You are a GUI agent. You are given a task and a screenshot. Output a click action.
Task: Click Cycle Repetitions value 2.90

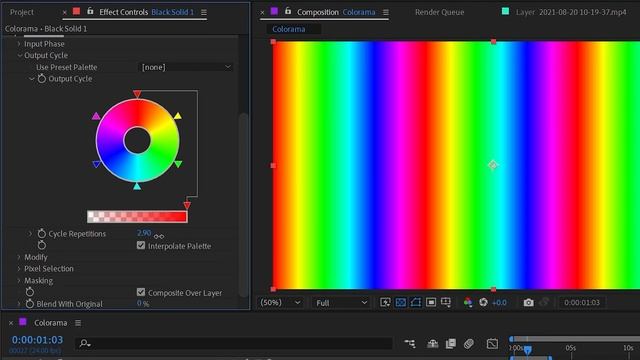(144, 233)
